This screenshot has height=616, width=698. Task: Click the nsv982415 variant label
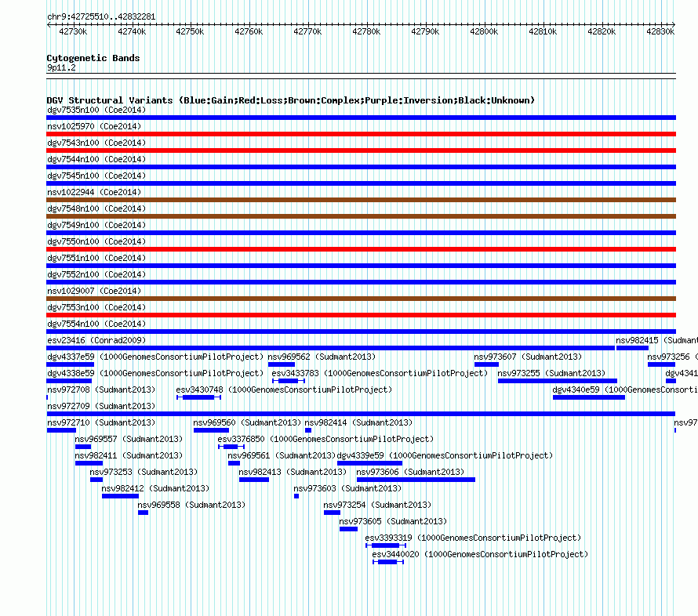coord(656,340)
